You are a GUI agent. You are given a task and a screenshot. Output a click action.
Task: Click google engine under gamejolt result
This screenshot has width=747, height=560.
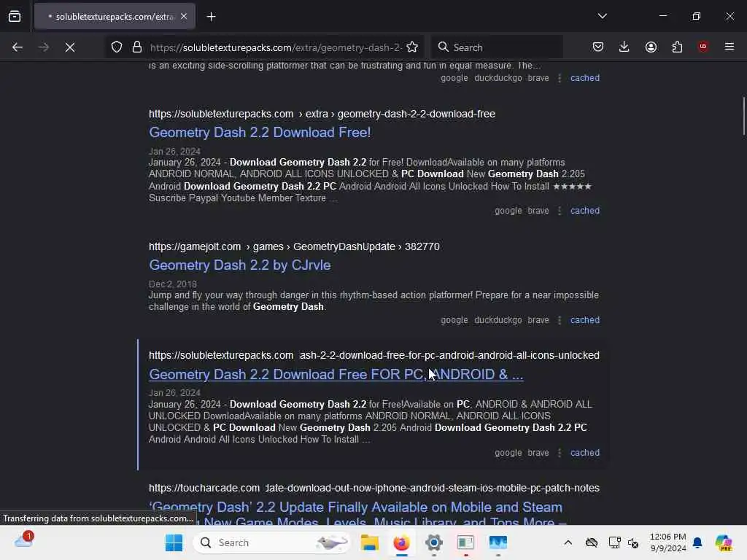[x=454, y=320]
